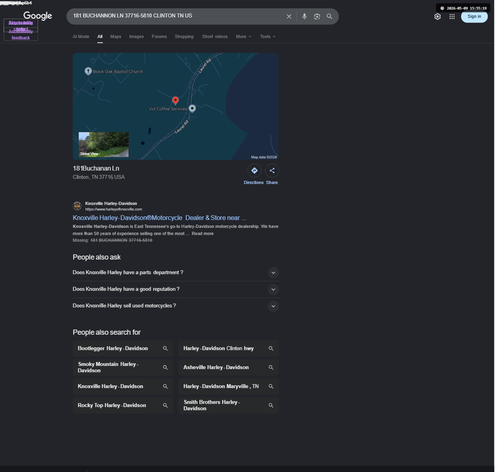Open quick settings gear icon
This screenshot has width=500, height=472.
click(x=437, y=17)
